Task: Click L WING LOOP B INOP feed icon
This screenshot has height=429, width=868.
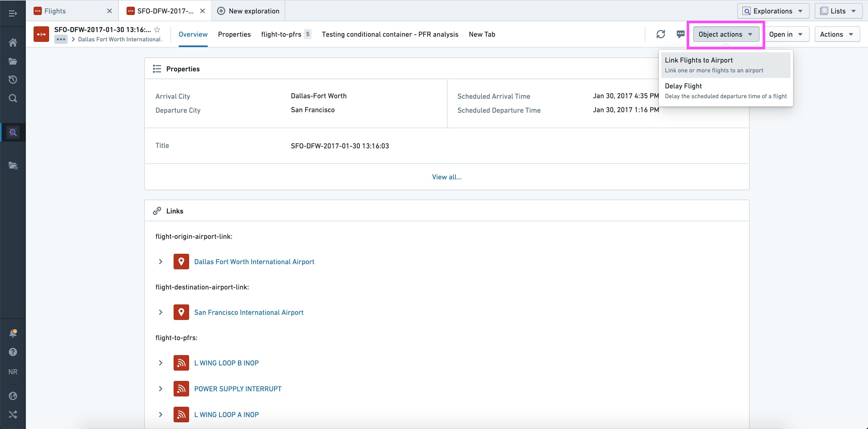Action: pyautogui.click(x=181, y=363)
